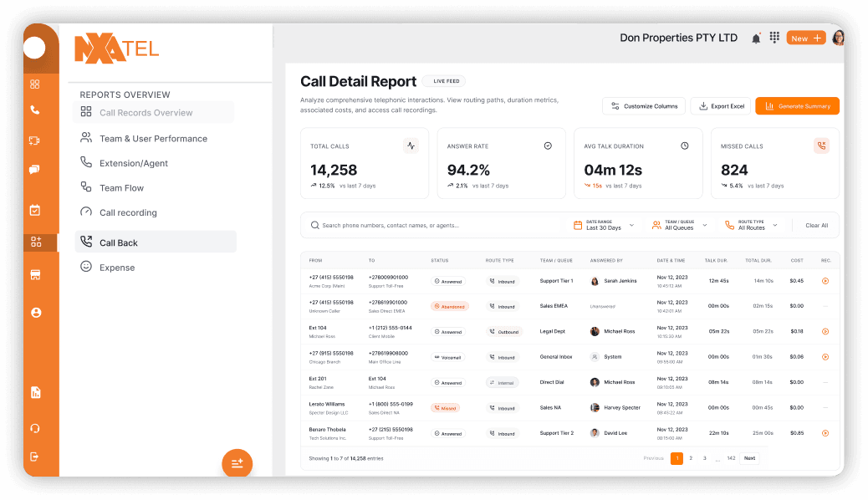Click device screen icon in orange sidebar
This screenshot has height=500, width=868.
pos(34,140)
